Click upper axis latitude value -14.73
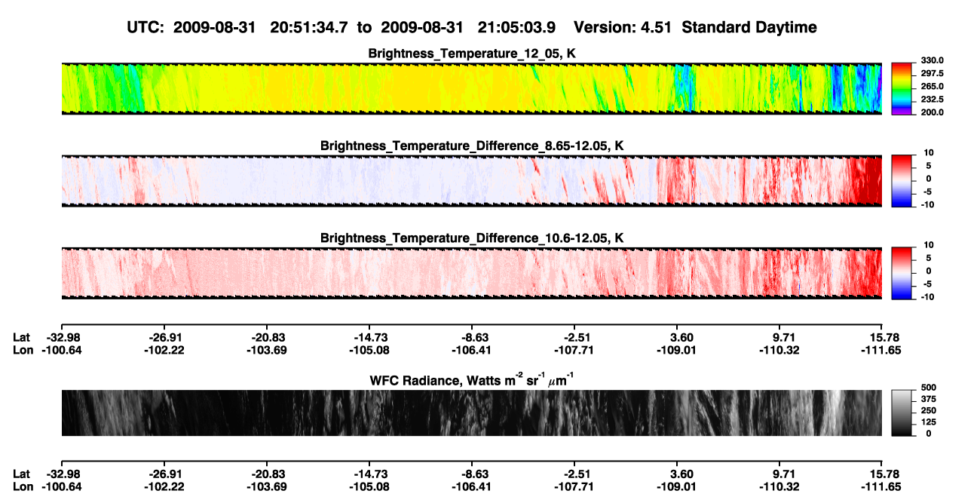980x503 pixels. pos(369,338)
